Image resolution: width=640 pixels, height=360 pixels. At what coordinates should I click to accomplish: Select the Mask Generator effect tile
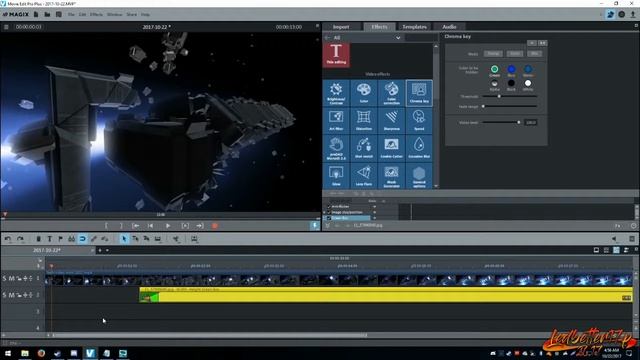[x=391, y=176]
